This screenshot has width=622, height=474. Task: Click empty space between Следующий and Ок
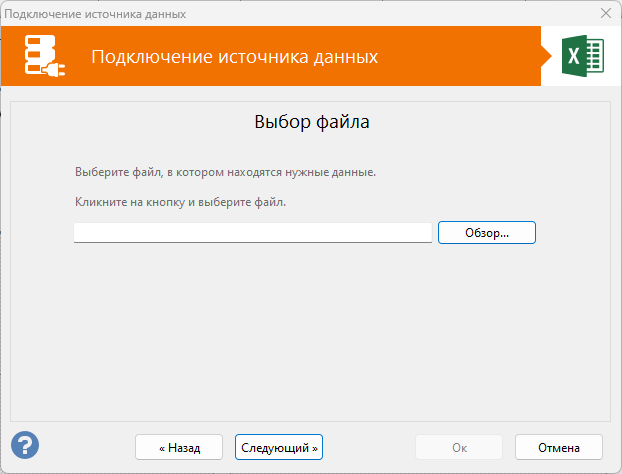(368, 446)
